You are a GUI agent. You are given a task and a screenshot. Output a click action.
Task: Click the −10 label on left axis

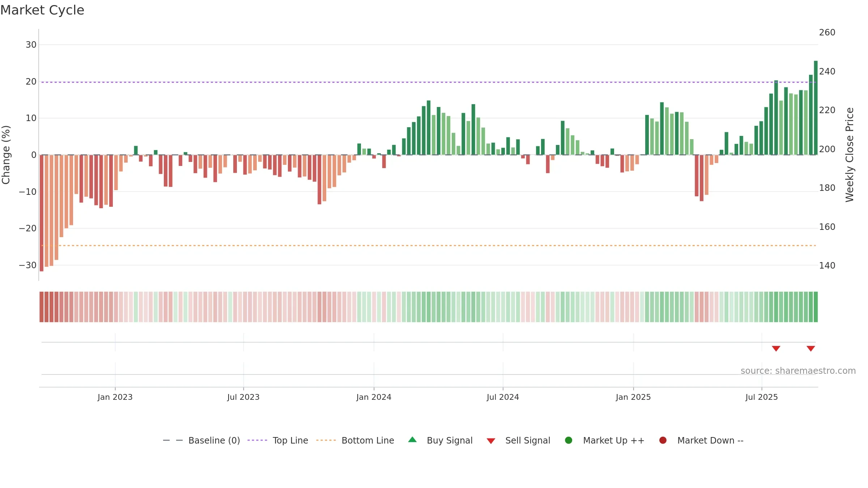[x=28, y=192]
